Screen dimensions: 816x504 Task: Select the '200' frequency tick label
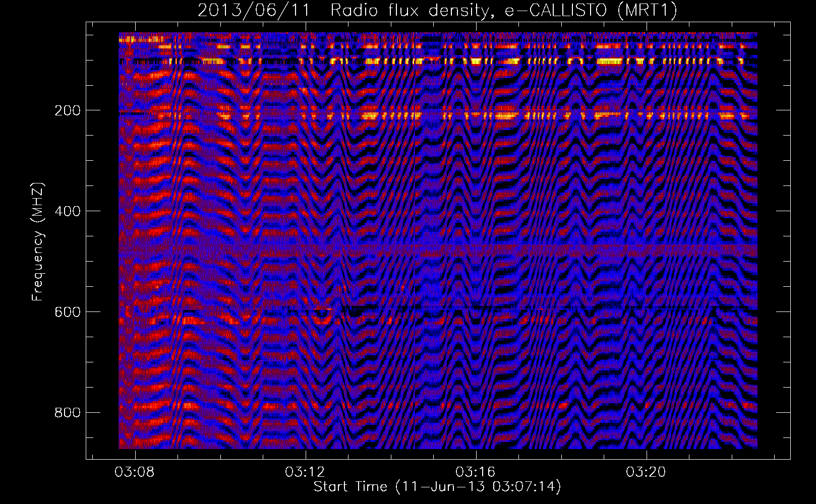(68, 110)
